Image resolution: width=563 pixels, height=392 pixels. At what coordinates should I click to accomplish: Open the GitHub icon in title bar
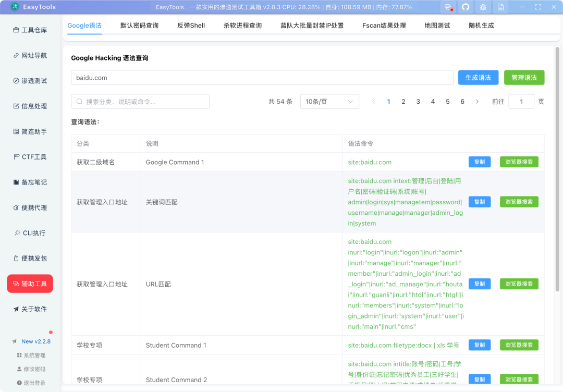pyautogui.click(x=466, y=7)
